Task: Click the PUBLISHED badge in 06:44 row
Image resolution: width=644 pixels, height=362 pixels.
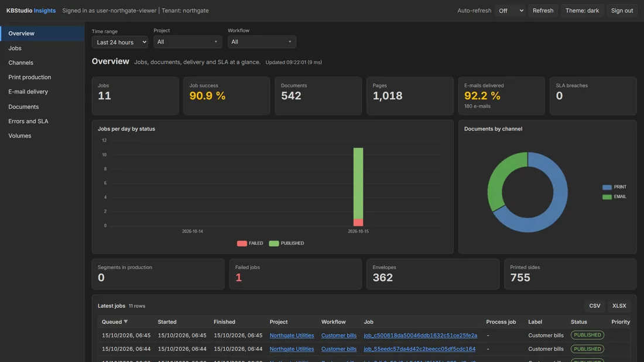Action: tap(587, 349)
